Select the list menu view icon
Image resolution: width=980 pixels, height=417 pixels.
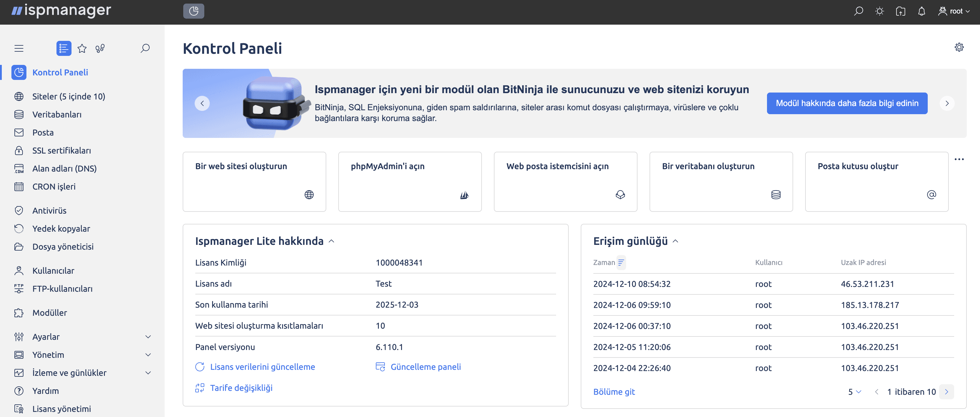(x=64, y=48)
